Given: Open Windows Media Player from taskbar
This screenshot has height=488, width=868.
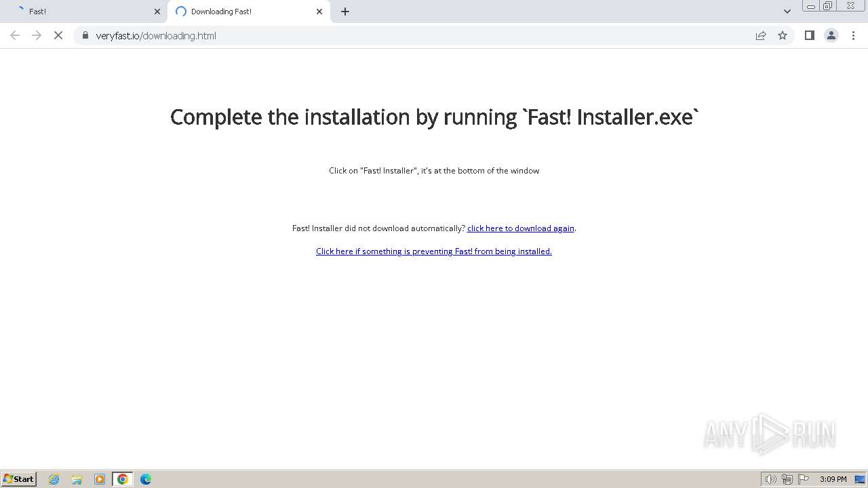Looking at the screenshot, I should coord(100,479).
